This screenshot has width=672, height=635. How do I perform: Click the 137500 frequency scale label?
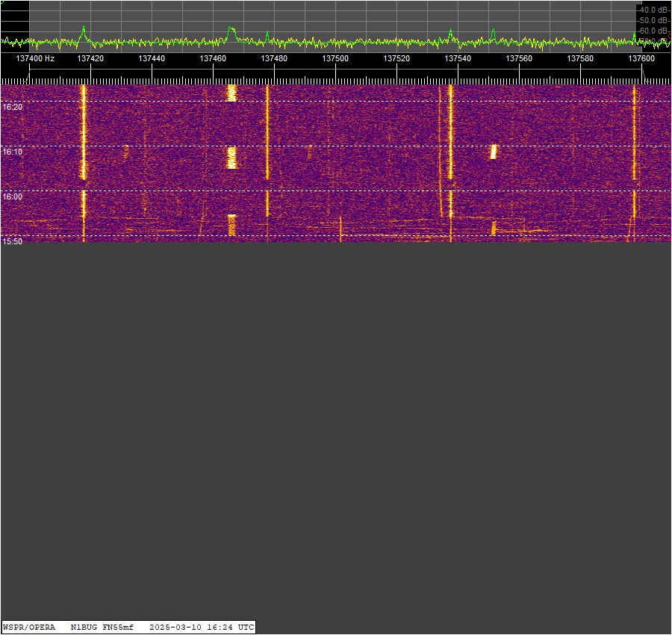[335, 58]
